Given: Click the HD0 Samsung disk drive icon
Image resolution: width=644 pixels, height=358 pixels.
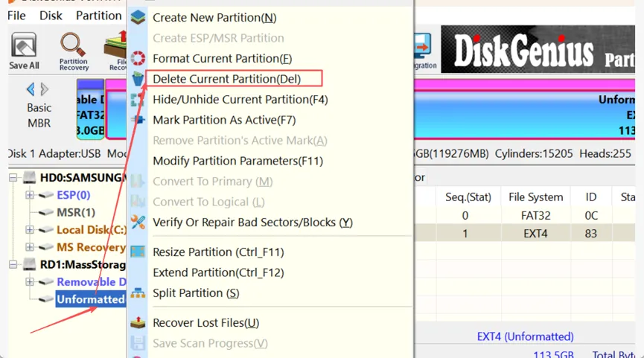Looking at the screenshot, I should (x=29, y=177).
